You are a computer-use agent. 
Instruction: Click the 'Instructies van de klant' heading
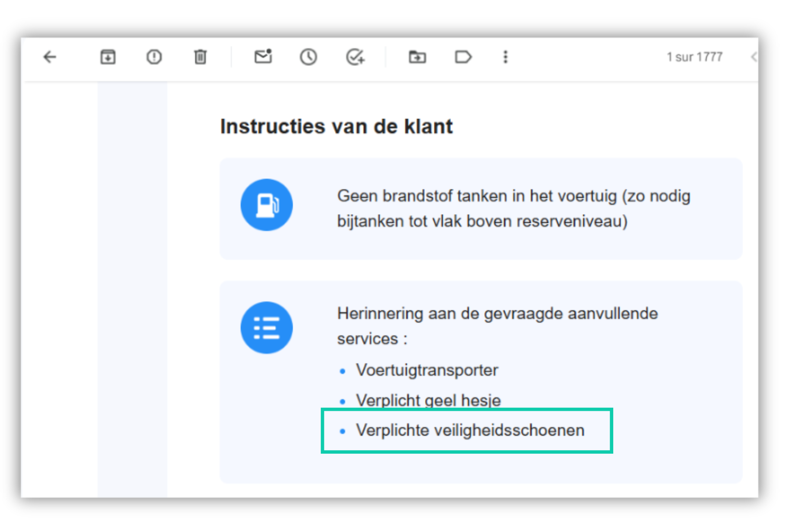(x=336, y=126)
